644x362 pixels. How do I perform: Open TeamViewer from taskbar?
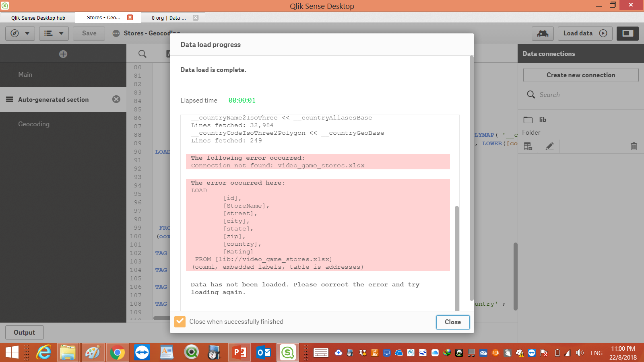[x=142, y=353]
